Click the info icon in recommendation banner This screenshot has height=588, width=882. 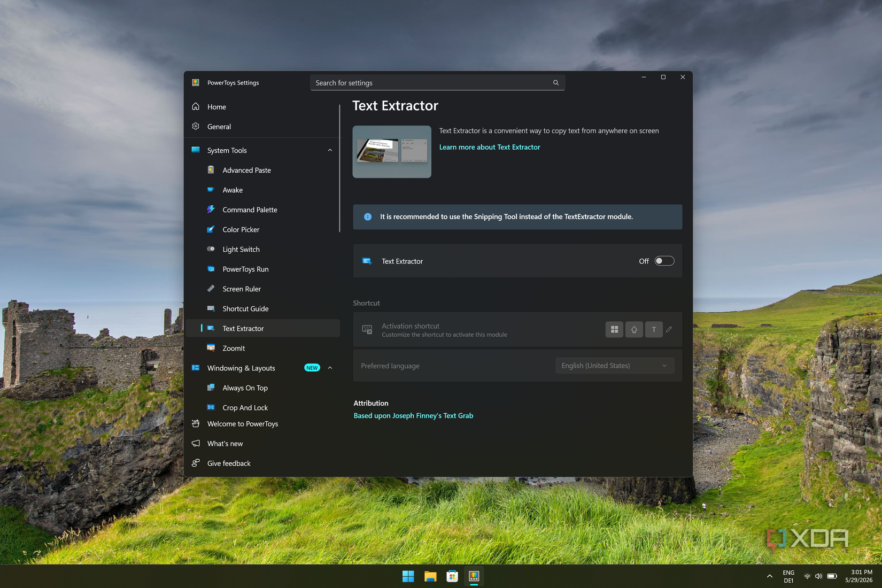click(368, 217)
